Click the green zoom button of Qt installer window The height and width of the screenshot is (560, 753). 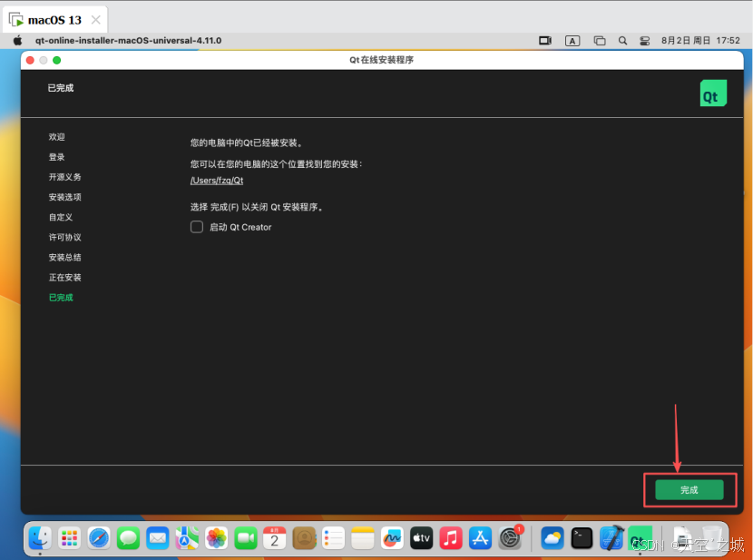[x=56, y=60]
